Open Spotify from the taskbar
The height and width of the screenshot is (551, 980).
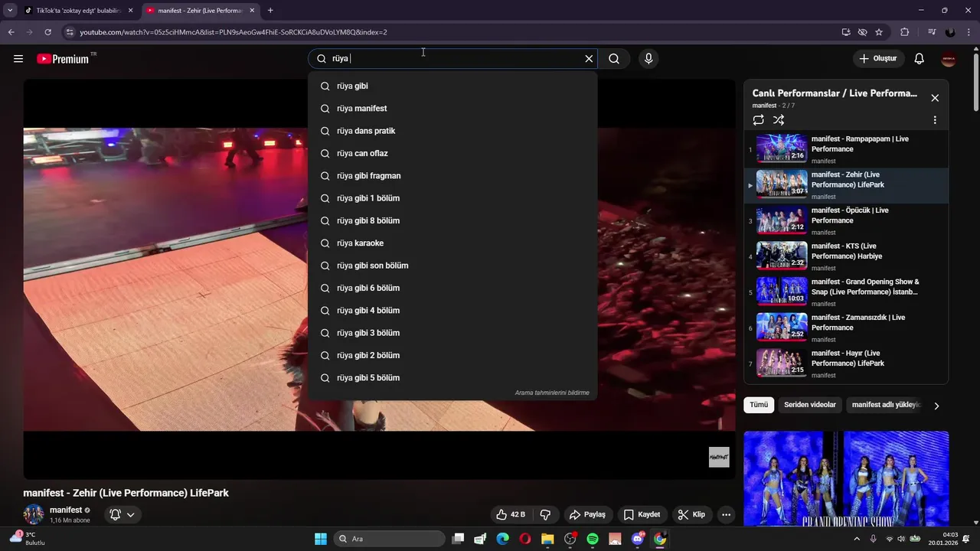(593, 539)
